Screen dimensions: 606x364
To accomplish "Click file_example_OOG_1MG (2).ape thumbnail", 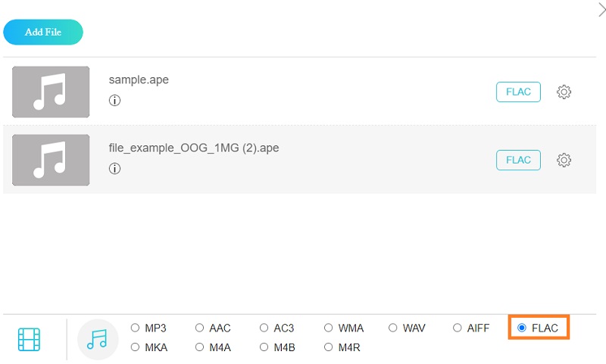I will click(x=51, y=160).
